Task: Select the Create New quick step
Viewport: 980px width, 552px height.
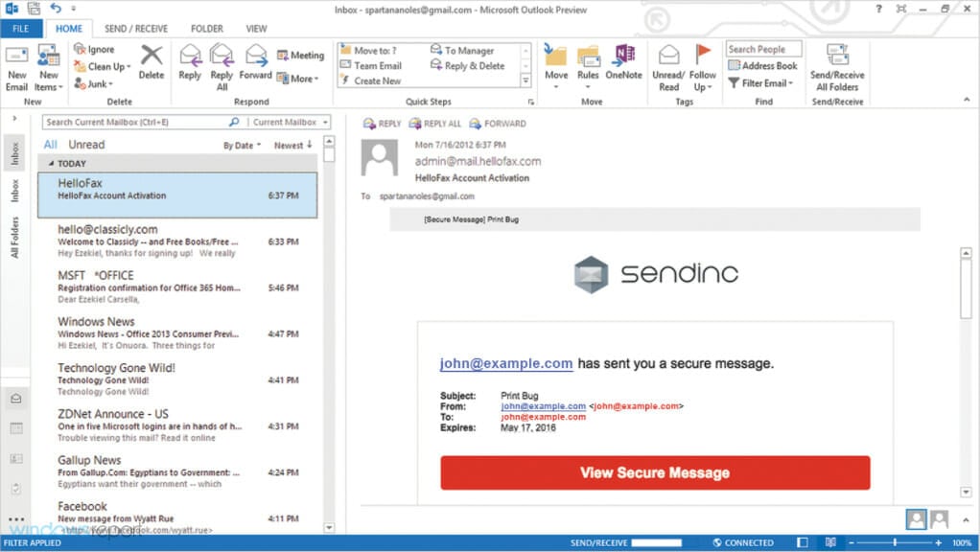Action: 371,80
